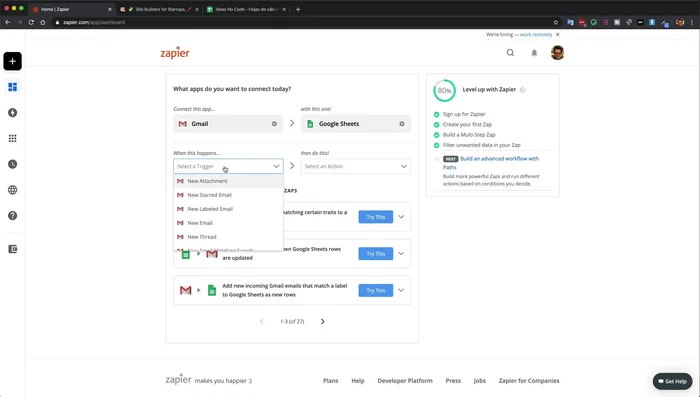Image resolution: width=700 pixels, height=397 pixels.
Task: Click the black plus Make a Zap button
Action: 12,61
